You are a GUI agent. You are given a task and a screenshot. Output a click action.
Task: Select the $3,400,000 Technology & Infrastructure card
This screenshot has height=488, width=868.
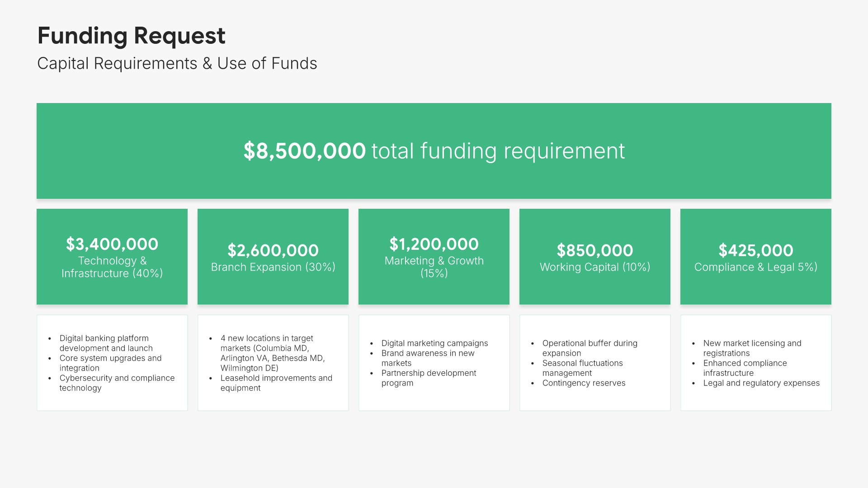coord(112,257)
